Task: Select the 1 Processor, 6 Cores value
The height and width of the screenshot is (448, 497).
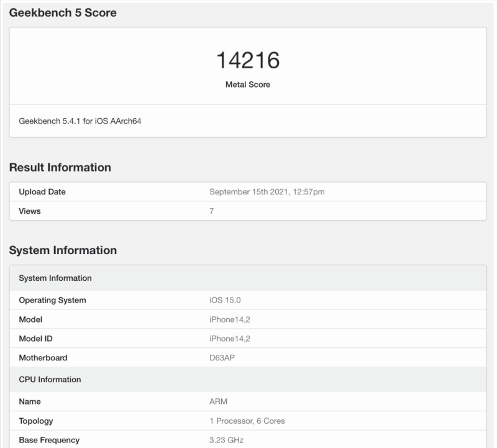Action: (x=247, y=421)
